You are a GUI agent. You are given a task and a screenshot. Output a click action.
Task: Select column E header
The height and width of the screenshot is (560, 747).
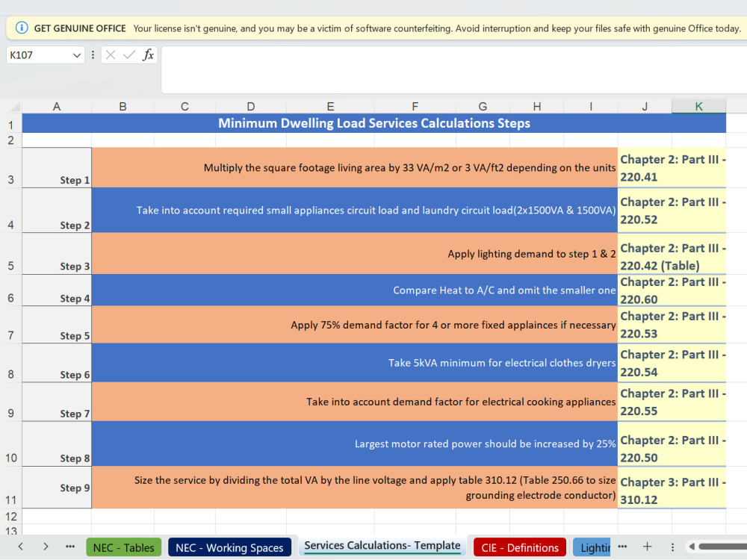330,107
